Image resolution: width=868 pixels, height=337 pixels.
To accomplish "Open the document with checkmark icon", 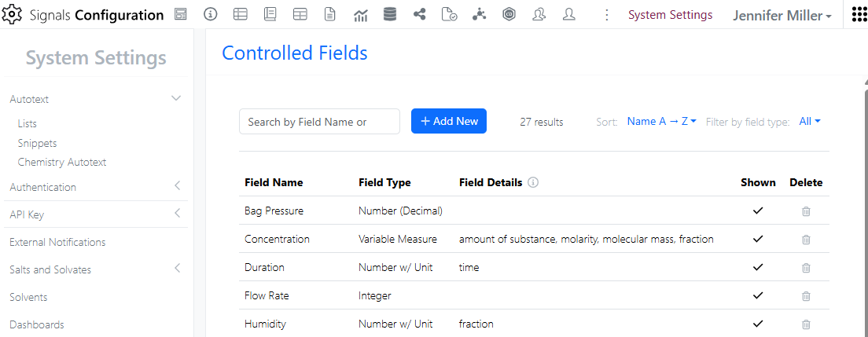I will click(450, 15).
